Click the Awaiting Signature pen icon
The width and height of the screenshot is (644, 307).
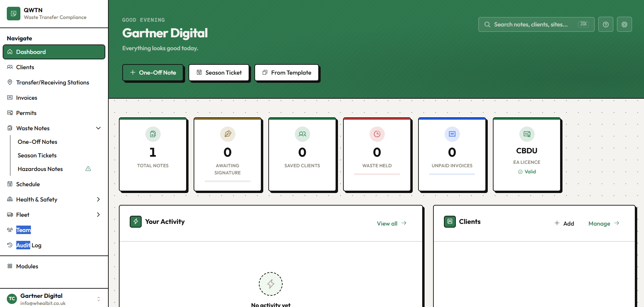click(x=228, y=134)
